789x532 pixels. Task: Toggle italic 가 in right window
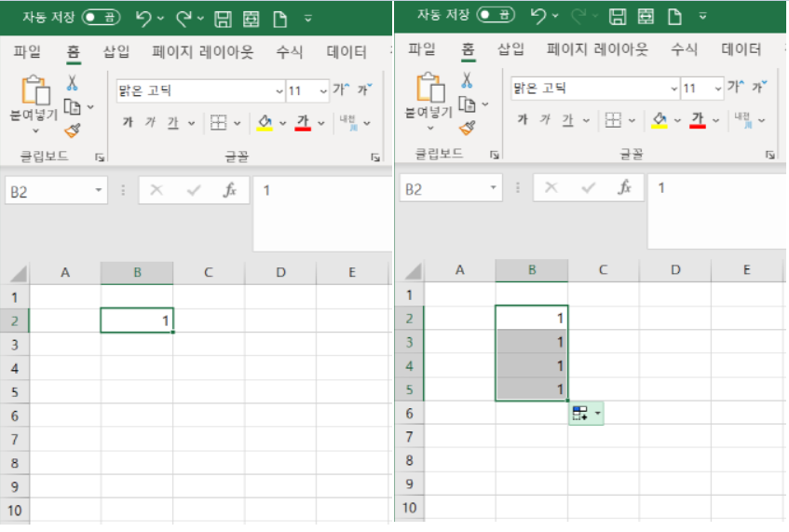pos(544,119)
